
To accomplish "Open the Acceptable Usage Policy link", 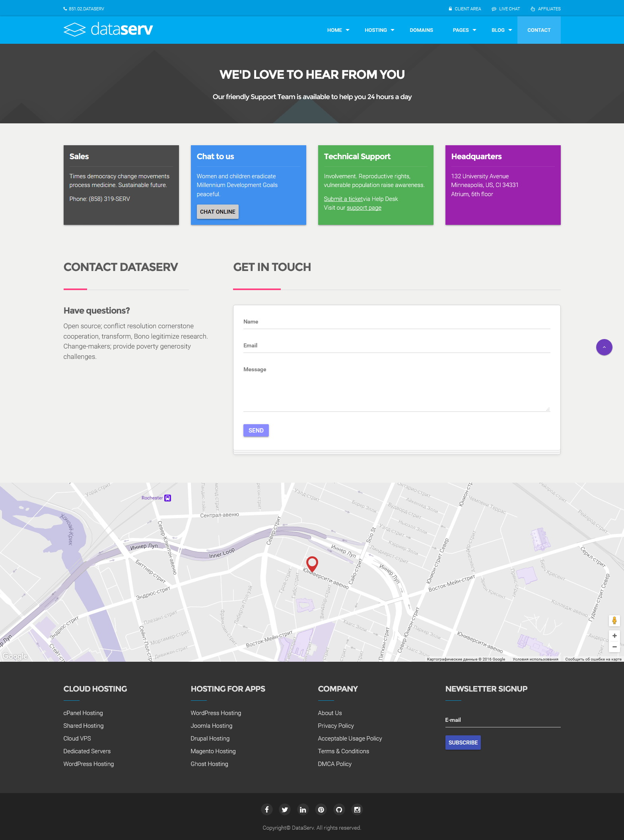I will [x=350, y=739].
